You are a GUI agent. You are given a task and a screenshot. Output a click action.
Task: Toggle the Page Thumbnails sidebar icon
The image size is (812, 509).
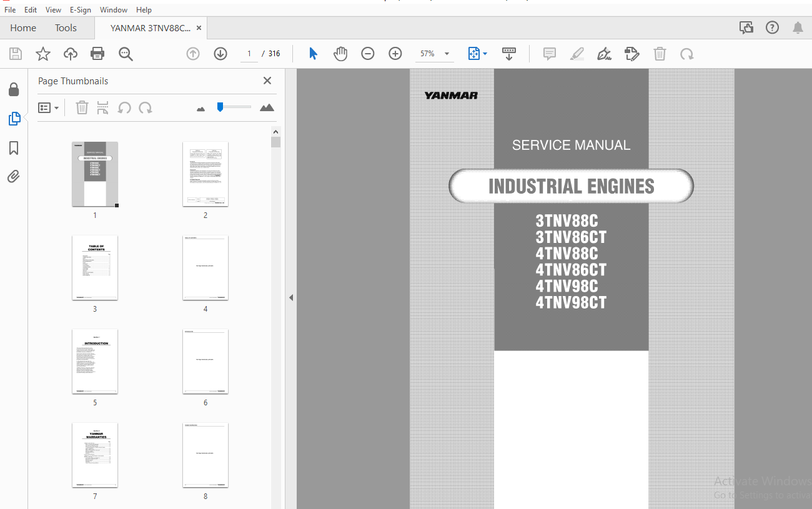[14, 119]
